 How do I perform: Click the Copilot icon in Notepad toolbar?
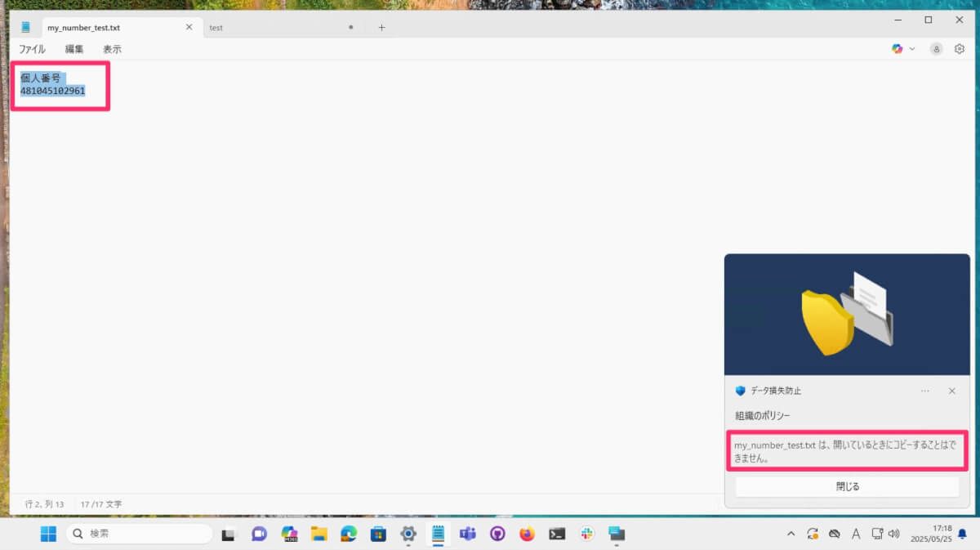click(898, 49)
